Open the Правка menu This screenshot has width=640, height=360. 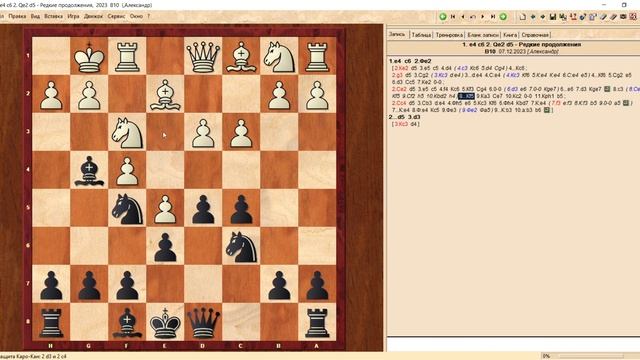17,16
